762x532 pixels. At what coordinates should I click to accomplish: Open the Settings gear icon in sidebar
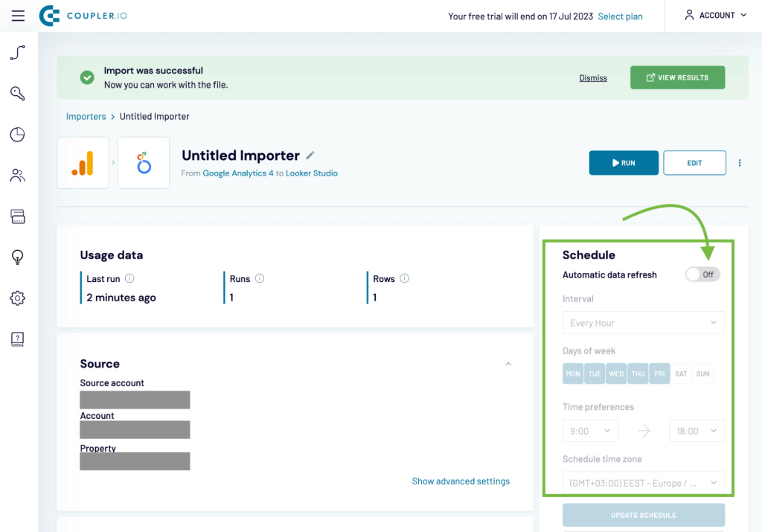17,298
